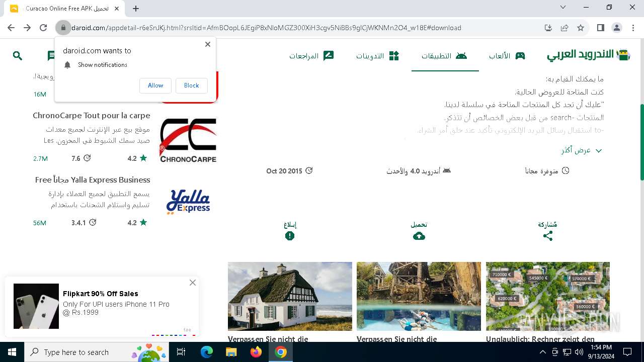This screenshot has width=644, height=362.
Task: Launch Firefox from taskbar
Action: point(256,352)
